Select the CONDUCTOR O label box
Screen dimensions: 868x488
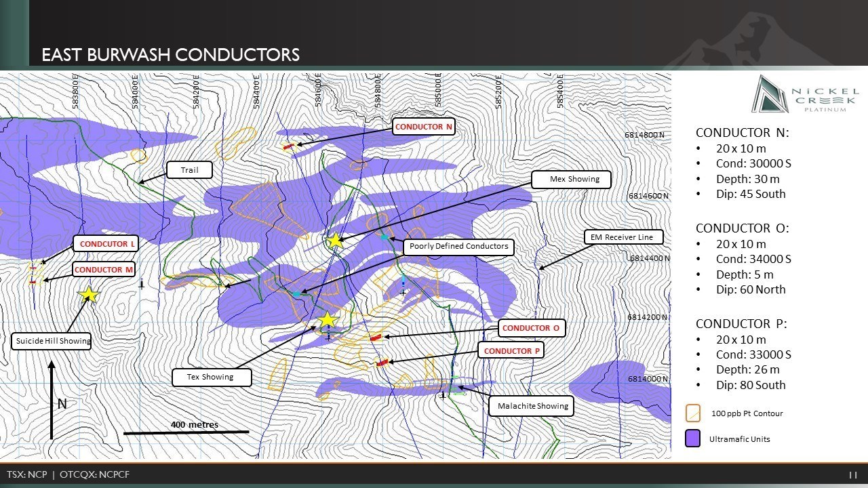[531, 328]
